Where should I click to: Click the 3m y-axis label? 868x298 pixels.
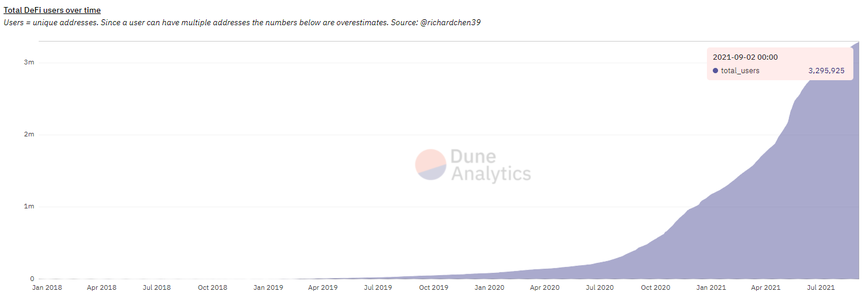point(29,63)
